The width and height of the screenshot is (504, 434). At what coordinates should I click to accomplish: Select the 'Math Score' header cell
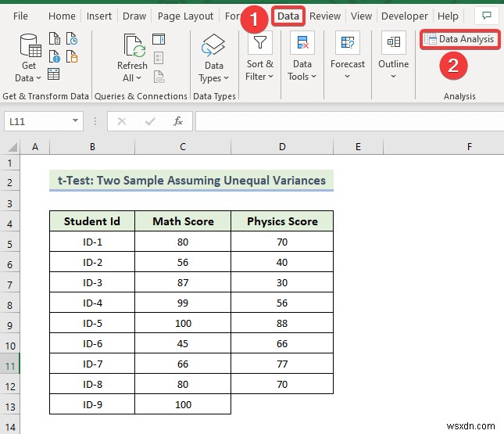[x=183, y=221]
